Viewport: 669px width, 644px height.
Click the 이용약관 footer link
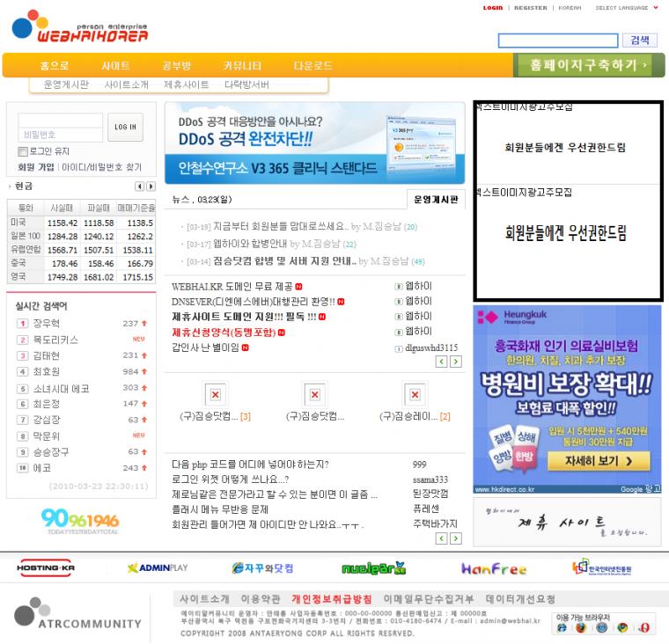[x=261, y=599]
